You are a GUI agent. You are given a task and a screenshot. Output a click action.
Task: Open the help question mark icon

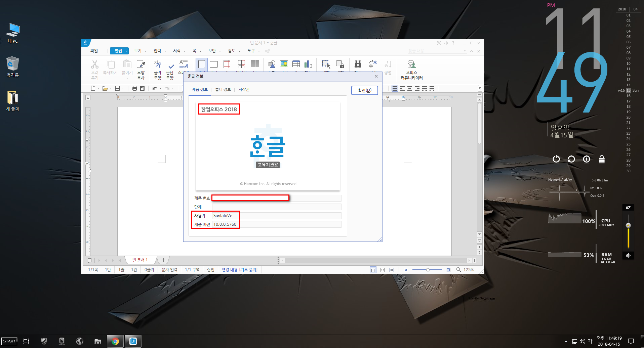453,43
